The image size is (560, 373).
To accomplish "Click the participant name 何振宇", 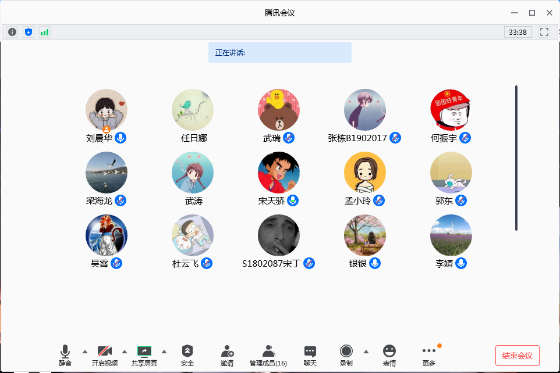I will click(444, 138).
